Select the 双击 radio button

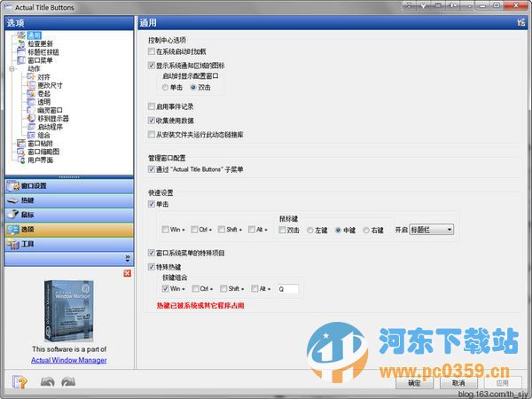click(193, 87)
